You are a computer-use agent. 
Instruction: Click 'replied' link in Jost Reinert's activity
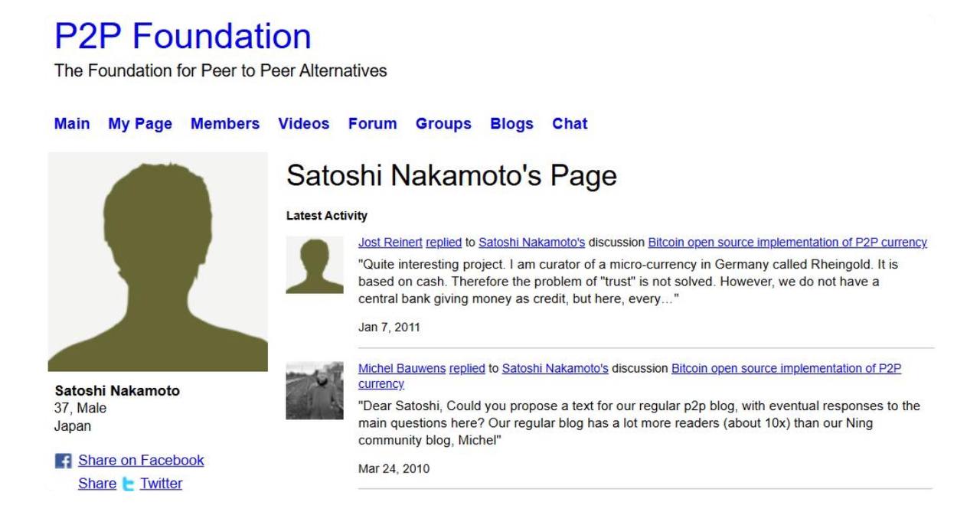point(443,243)
